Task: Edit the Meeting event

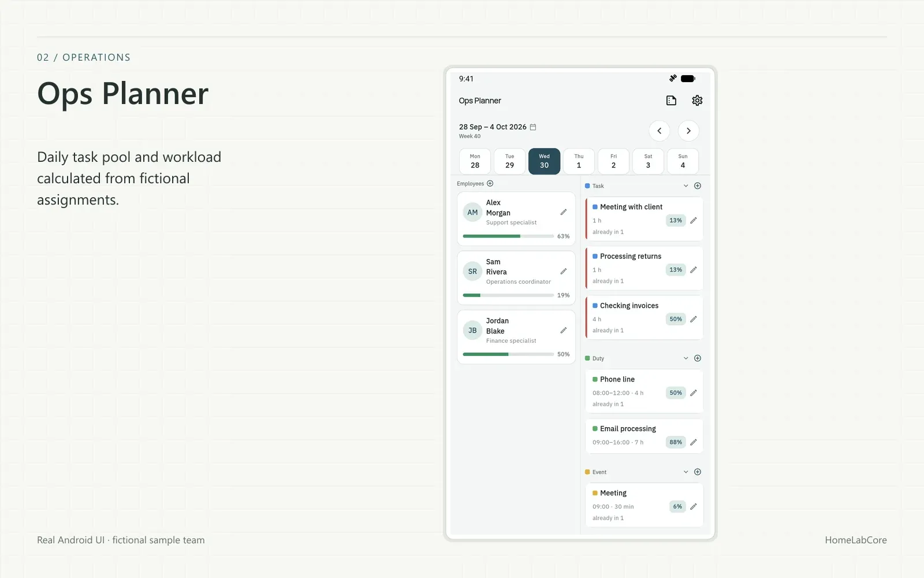Action: 694,507
